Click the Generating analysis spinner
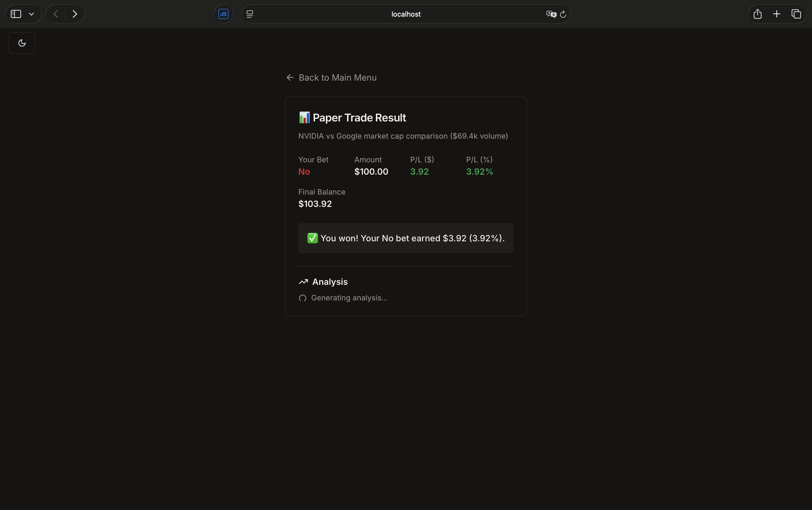 303,298
